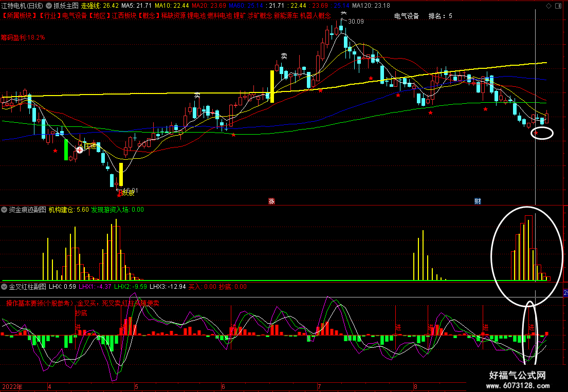Image resolution: width=568 pixels, height=392 pixels.
Task: Click the red star inside the white oval
Action: tap(536, 133)
